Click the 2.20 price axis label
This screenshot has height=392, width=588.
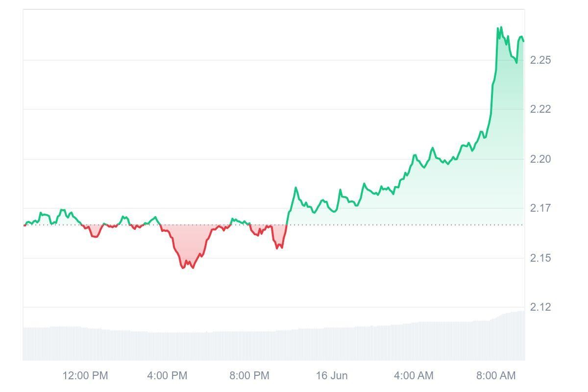pos(540,159)
